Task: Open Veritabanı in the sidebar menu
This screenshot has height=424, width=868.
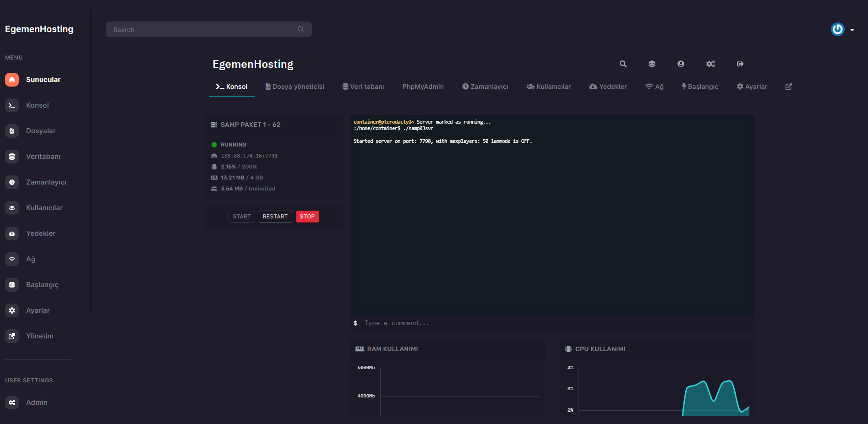Action: click(43, 157)
